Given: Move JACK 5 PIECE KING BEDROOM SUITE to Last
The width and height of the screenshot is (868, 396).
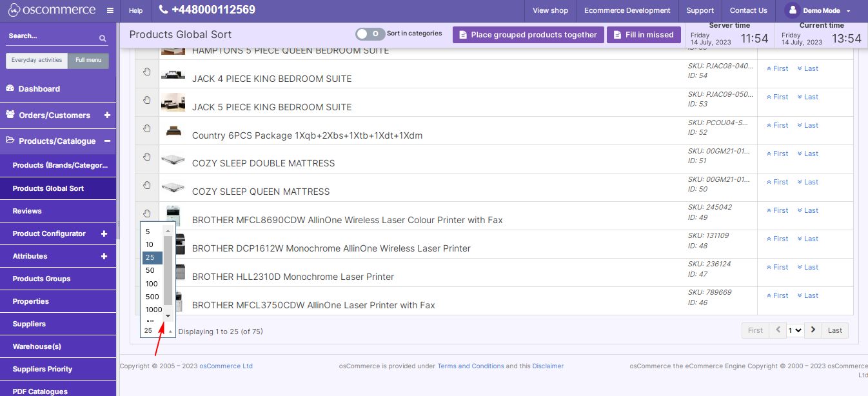Looking at the screenshot, I should coord(807,97).
